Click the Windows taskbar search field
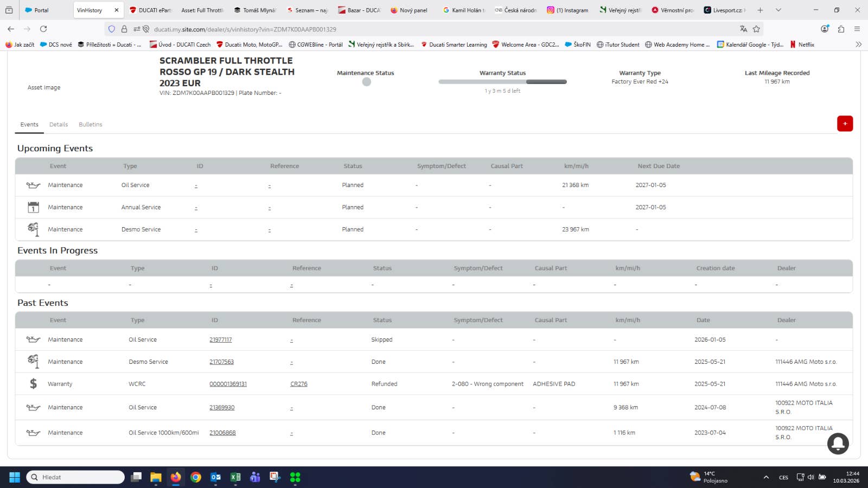Viewport: 868px width, 488px height. [x=76, y=477]
